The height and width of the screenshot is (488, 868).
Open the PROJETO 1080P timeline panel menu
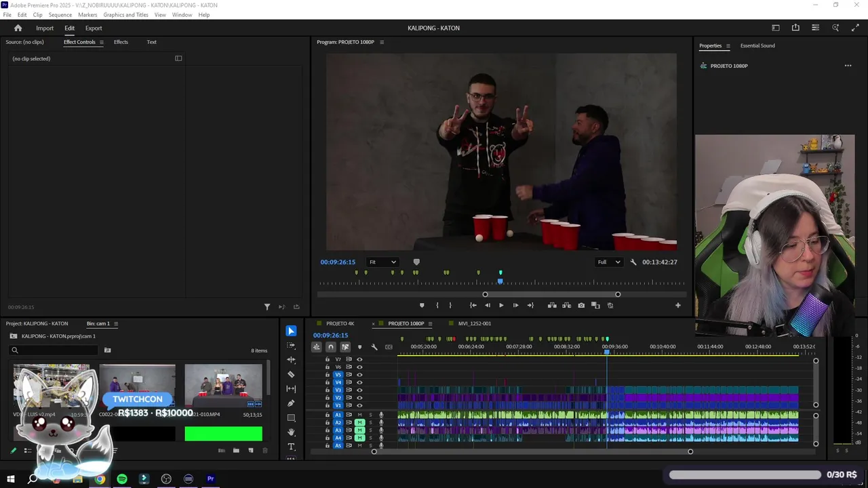430,323
